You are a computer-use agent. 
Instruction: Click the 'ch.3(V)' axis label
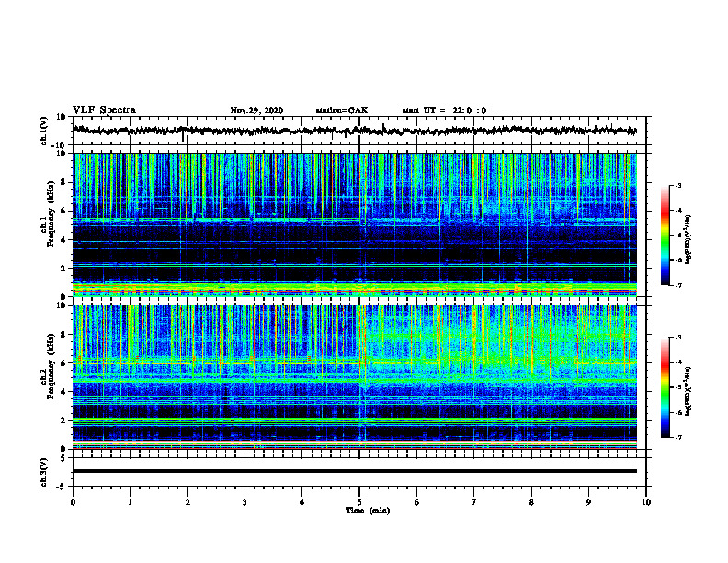tap(44, 472)
